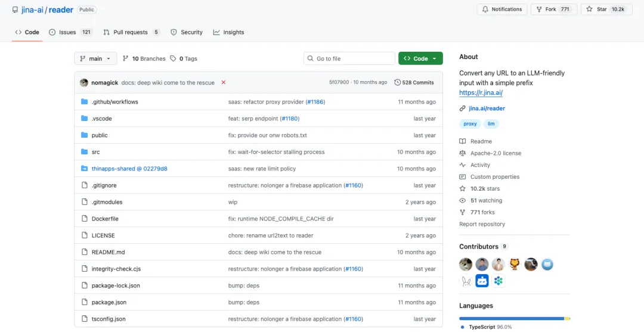Click the Notifications bell icon
Image resolution: width=644 pixels, height=332 pixels.
pyautogui.click(x=485, y=10)
